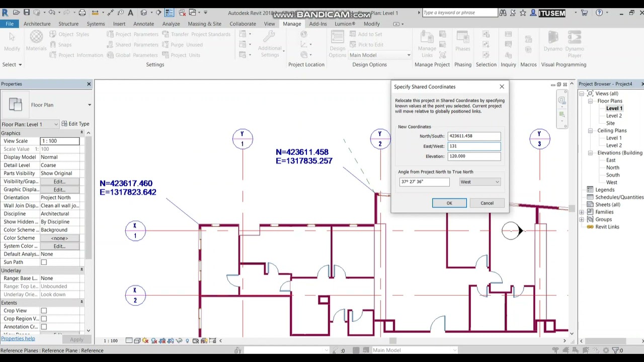This screenshot has width=644, height=362.
Task: Click the Materials sphere icon
Action: pyautogui.click(x=36, y=36)
